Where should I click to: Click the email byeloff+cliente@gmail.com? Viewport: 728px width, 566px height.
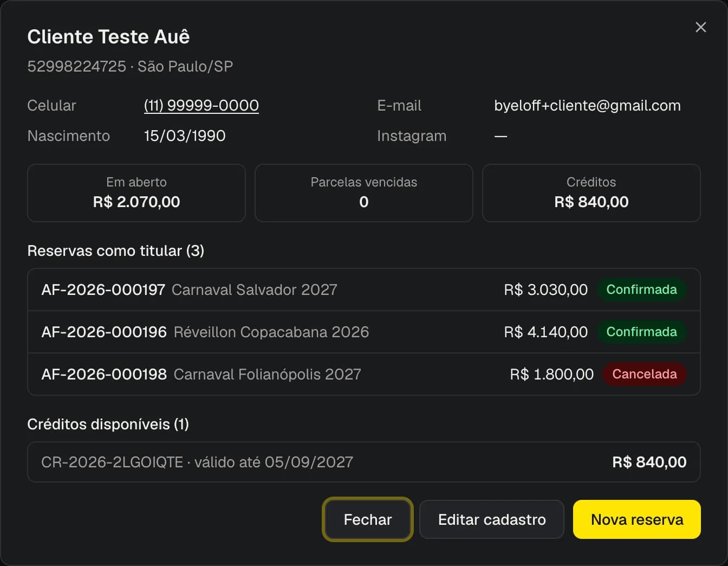[x=587, y=105]
